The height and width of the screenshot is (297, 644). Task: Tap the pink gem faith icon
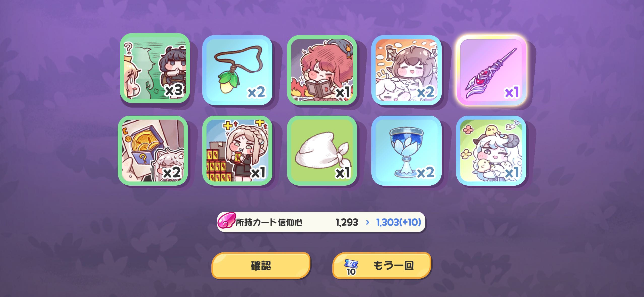[227, 222]
